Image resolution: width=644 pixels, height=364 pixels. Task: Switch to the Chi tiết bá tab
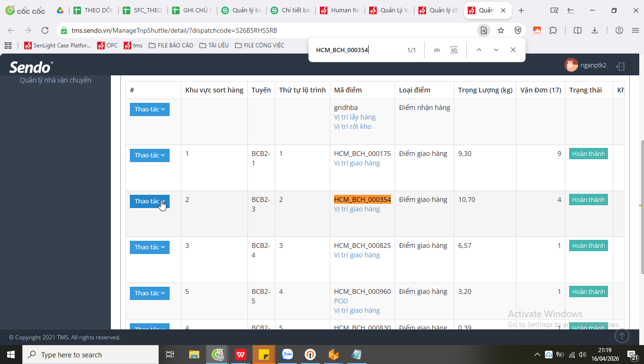coord(291,10)
